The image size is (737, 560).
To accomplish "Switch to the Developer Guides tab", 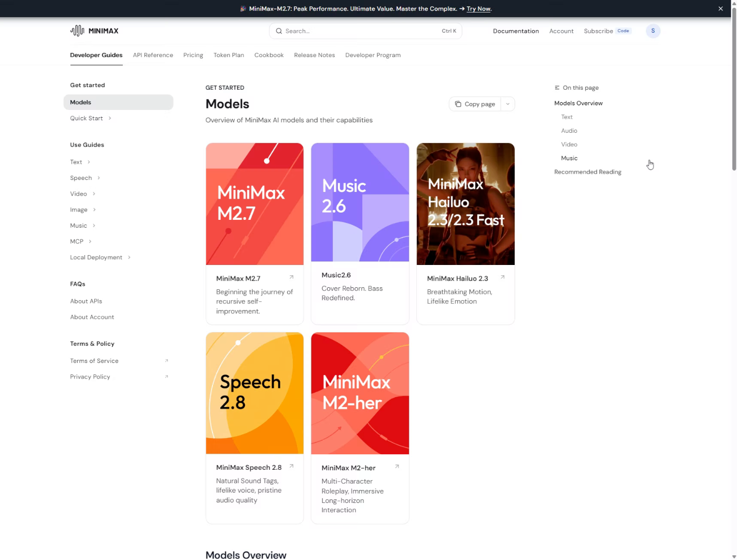I will [96, 55].
